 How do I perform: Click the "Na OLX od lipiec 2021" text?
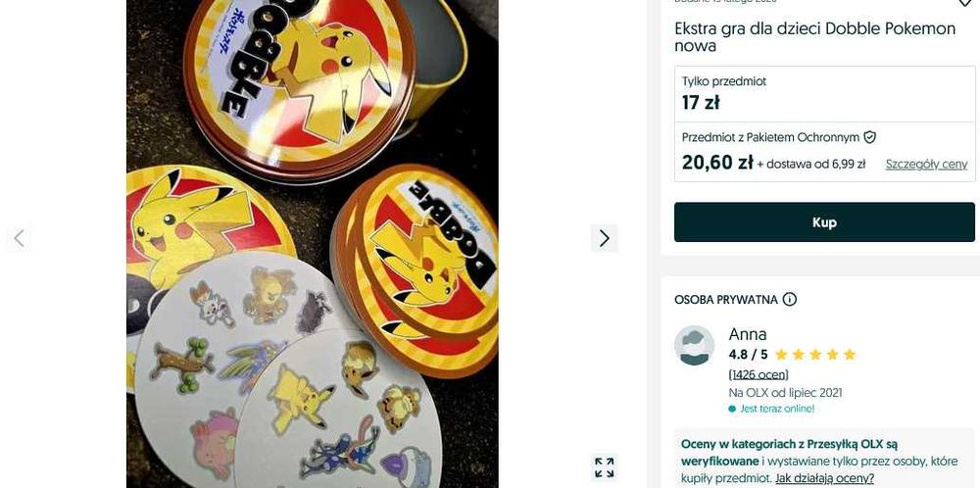pos(785,393)
